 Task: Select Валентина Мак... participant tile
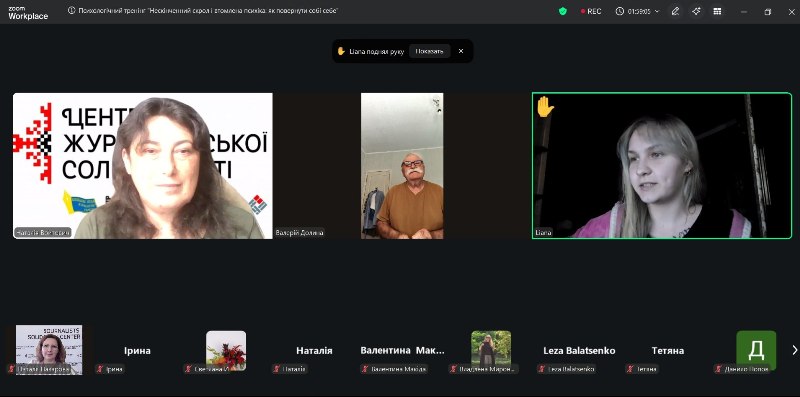(403, 351)
